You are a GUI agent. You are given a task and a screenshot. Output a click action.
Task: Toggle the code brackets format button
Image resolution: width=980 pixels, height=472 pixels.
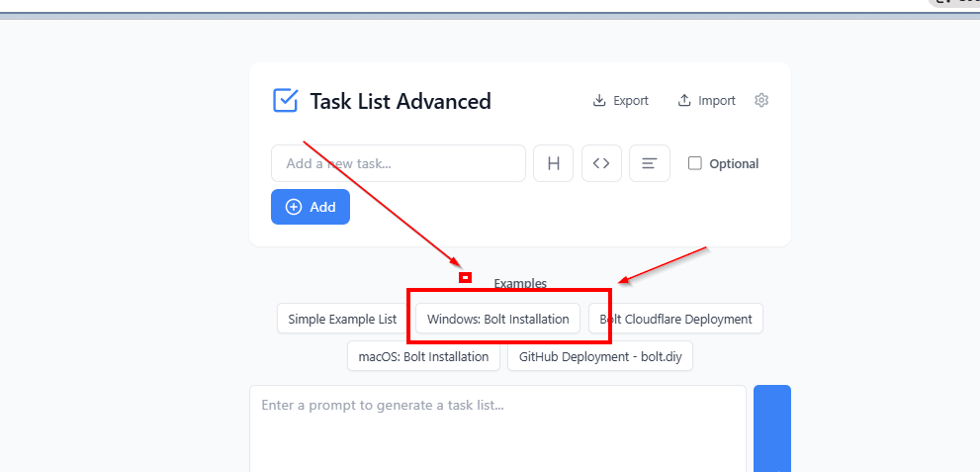coord(601,163)
